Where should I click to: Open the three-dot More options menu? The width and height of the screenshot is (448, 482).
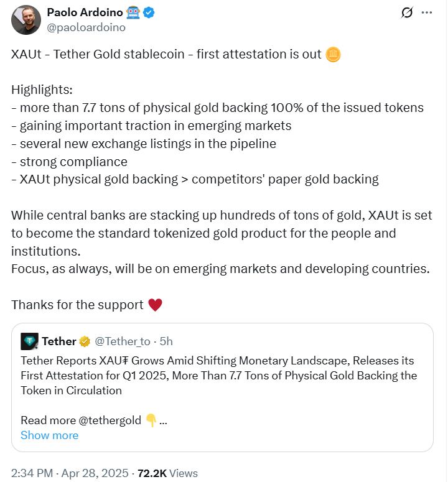(x=427, y=12)
